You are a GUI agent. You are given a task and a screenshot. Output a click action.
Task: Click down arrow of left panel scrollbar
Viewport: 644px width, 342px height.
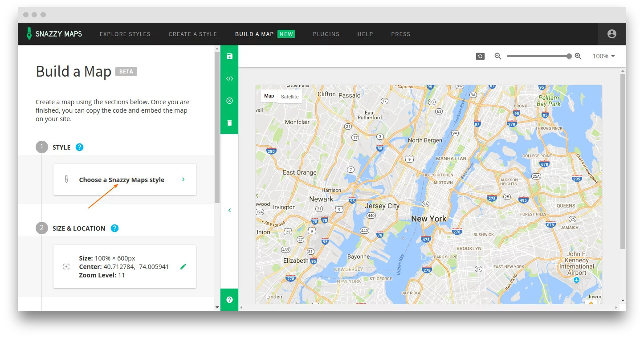(x=217, y=307)
